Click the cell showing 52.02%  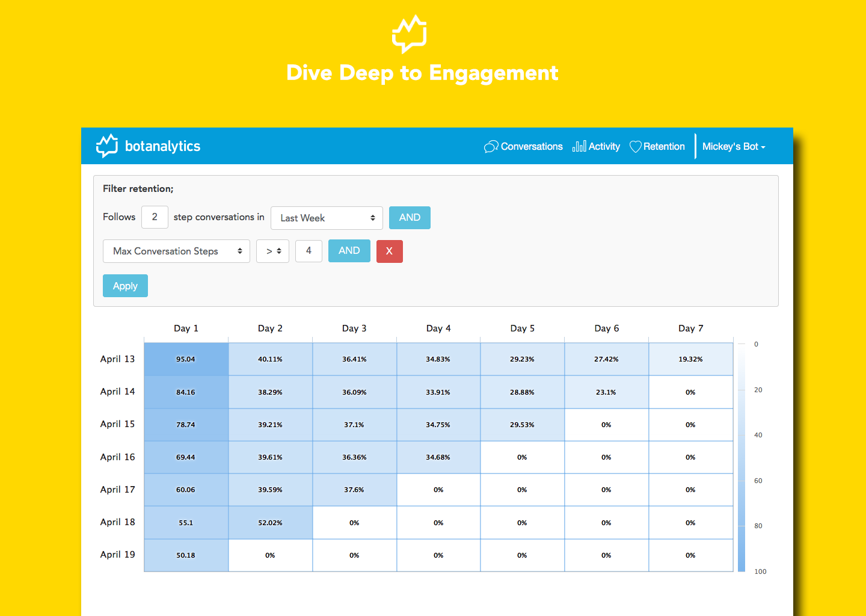click(x=270, y=523)
